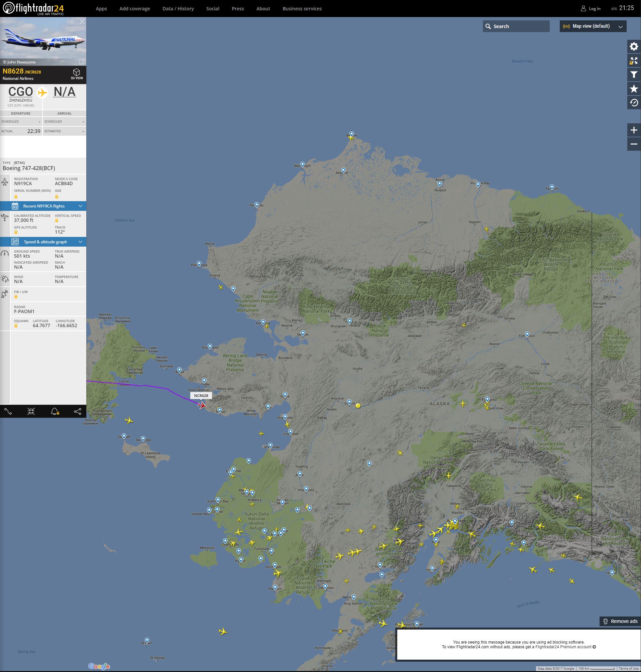Click the lock icon under Serial Number
Image resolution: width=641 pixels, height=672 pixels.
[16, 196]
